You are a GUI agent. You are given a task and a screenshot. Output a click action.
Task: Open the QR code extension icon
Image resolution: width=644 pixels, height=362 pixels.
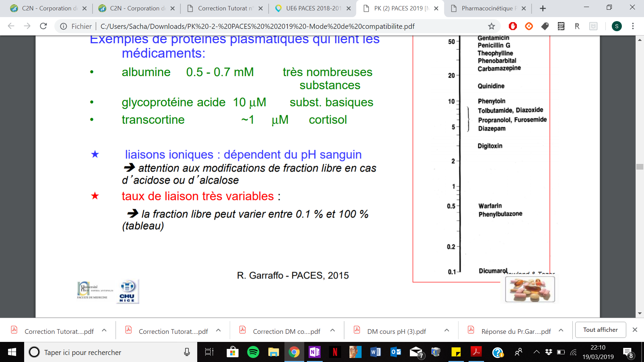[561, 26]
